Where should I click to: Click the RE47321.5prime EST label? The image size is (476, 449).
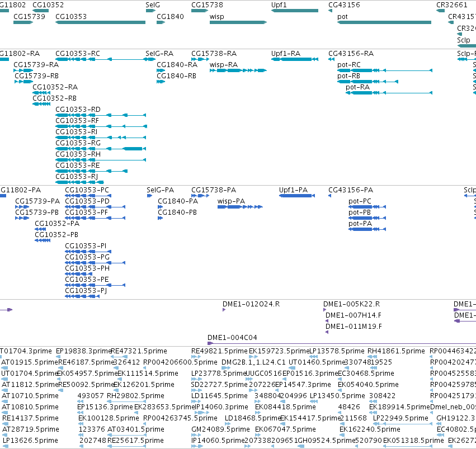coord(139,351)
